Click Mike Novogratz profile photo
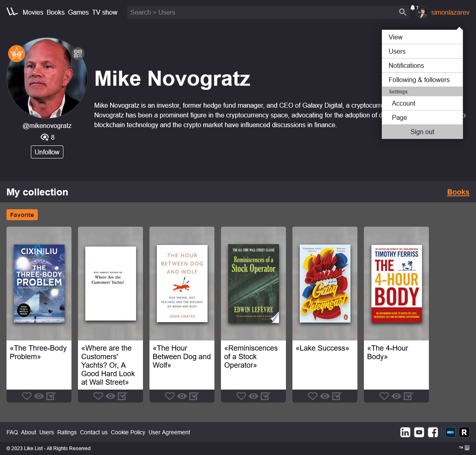Image resolution: width=476 pixels, height=455 pixels. pos(47,78)
